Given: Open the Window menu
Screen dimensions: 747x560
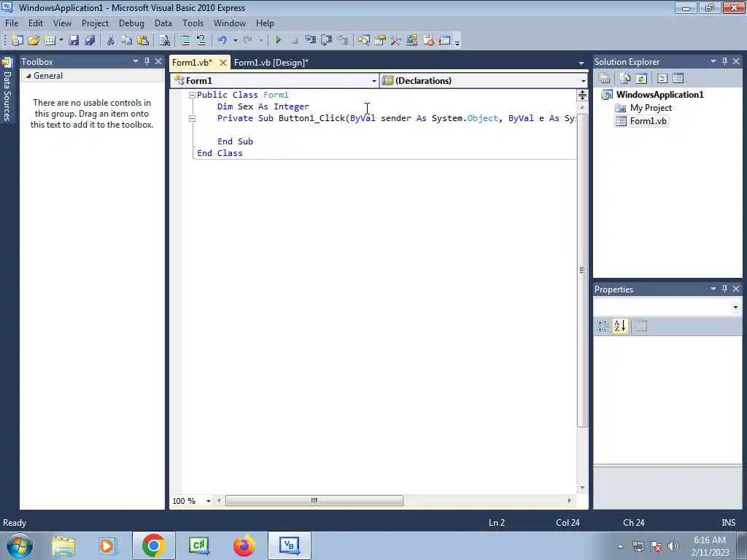Looking at the screenshot, I should point(230,23).
